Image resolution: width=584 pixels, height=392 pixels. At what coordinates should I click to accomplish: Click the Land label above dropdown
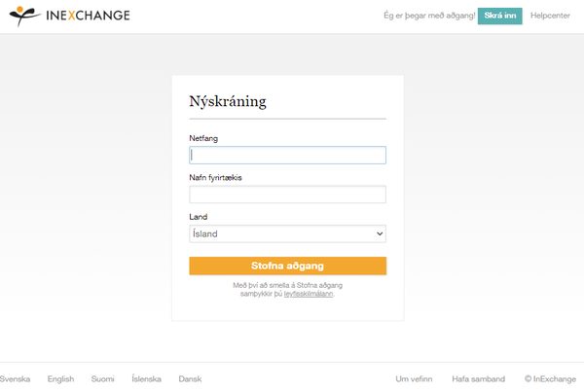tap(198, 217)
